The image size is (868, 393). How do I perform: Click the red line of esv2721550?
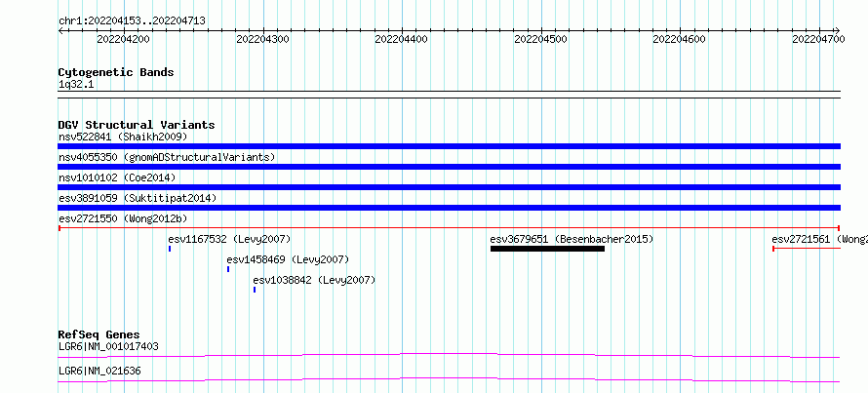point(449,228)
